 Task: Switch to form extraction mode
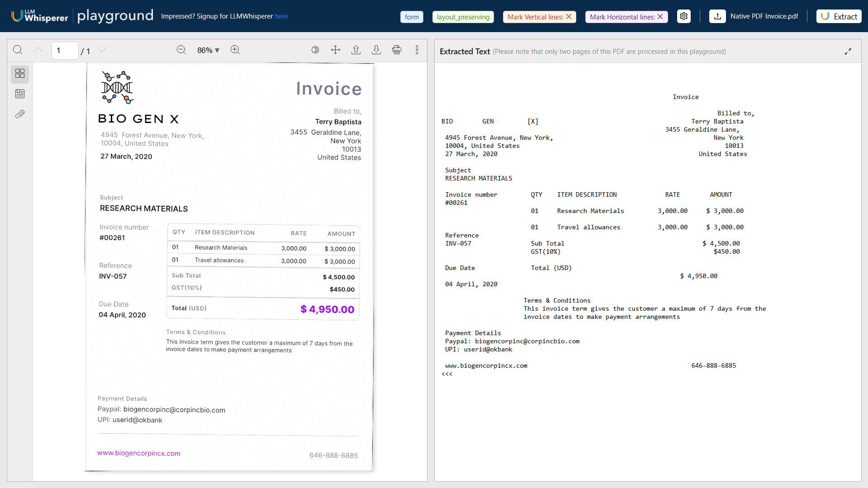pos(411,17)
